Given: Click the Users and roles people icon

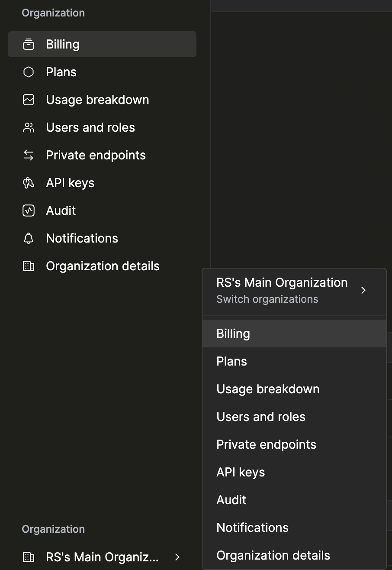Looking at the screenshot, I should pyautogui.click(x=28, y=127).
